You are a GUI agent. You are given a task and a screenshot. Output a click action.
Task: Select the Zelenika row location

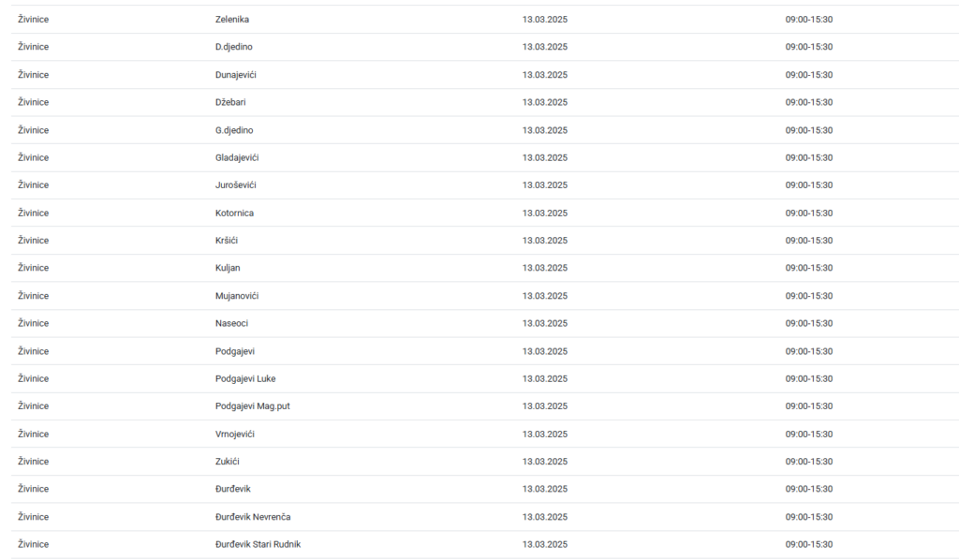[232, 20]
